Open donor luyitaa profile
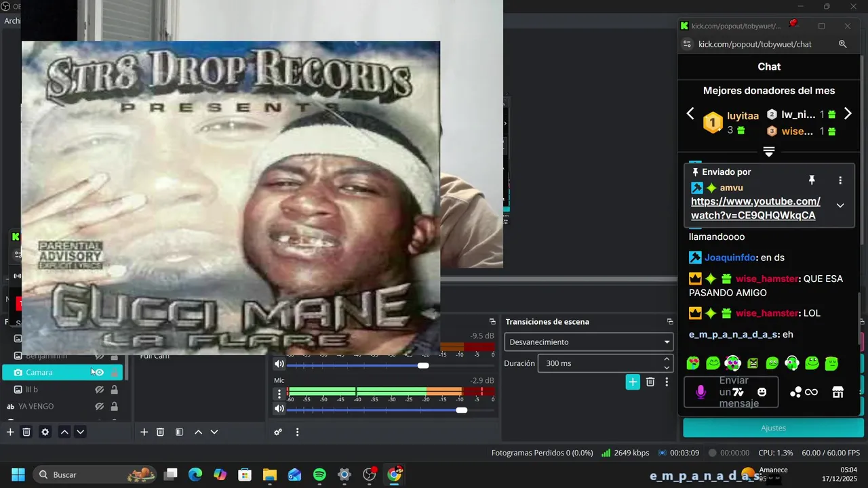 [x=743, y=116]
